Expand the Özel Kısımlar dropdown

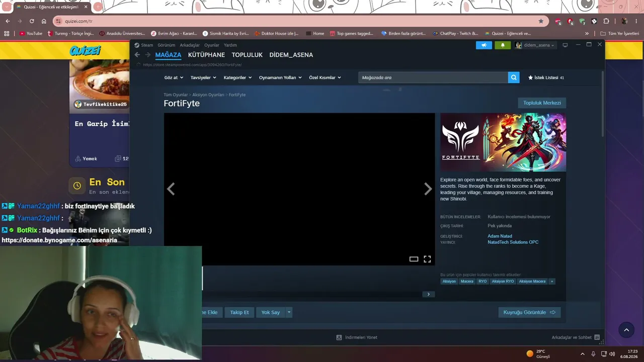pos(325,77)
